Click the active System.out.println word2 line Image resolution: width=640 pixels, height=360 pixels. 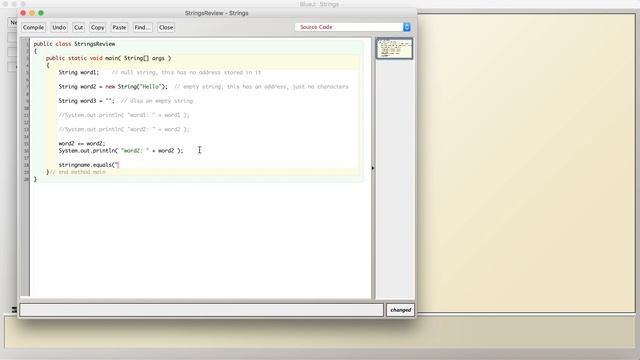tap(121, 151)
